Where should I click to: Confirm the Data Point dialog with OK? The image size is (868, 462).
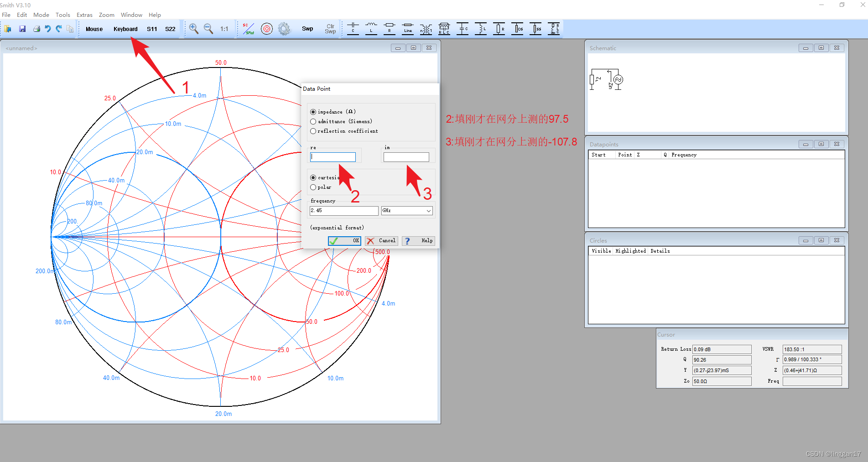tap(344, 241)
